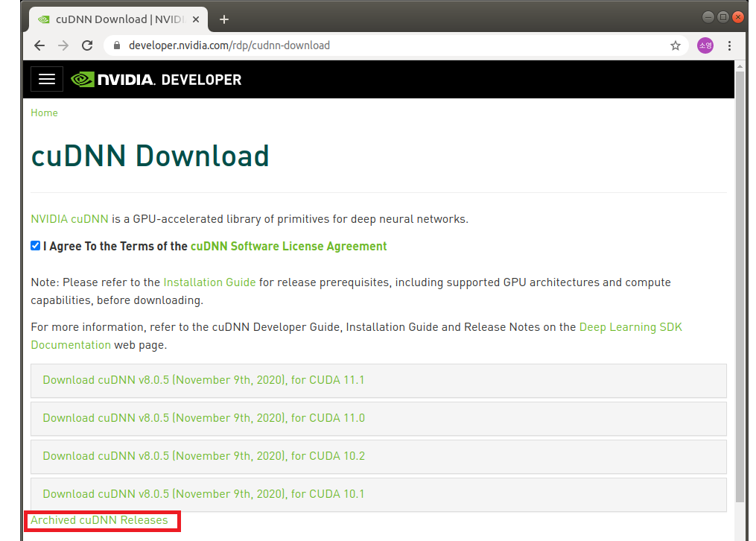The width and height of the screenshot is (756, 541).
Task: Open the NVIDIA cuDNN link
Action: click(x=69, y=219)
